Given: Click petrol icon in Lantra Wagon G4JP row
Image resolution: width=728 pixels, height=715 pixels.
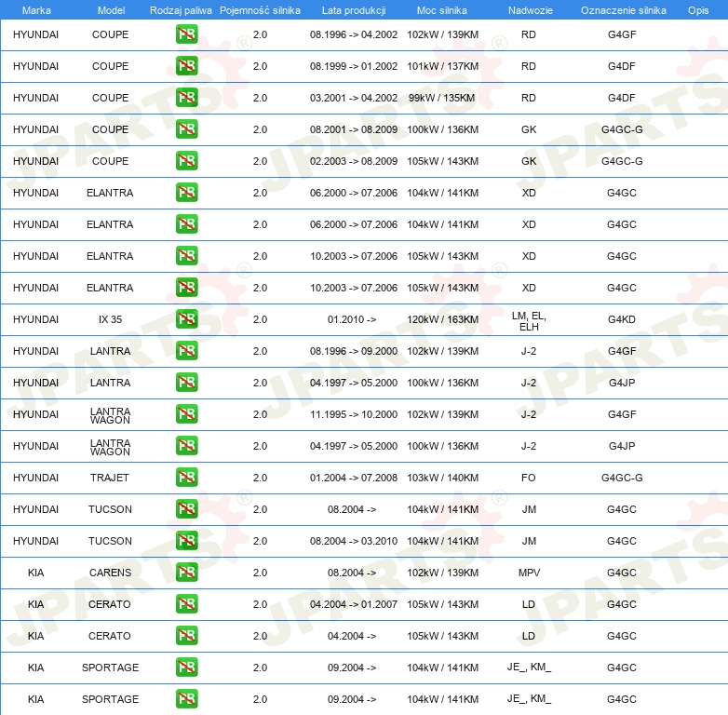Looking at the screenshot, I should point(186,445).
